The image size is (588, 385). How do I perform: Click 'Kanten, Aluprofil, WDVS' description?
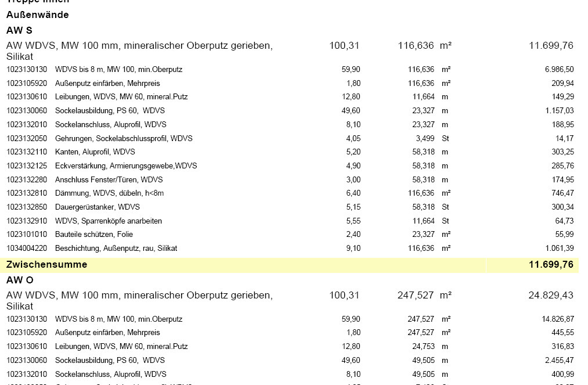(95, 152)
